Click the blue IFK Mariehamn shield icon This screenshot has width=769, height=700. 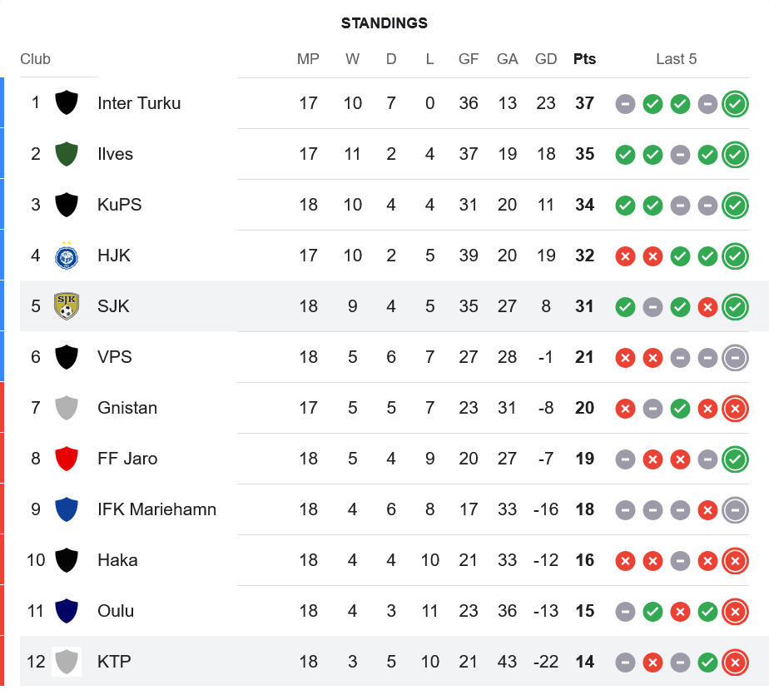coord(67,509)
